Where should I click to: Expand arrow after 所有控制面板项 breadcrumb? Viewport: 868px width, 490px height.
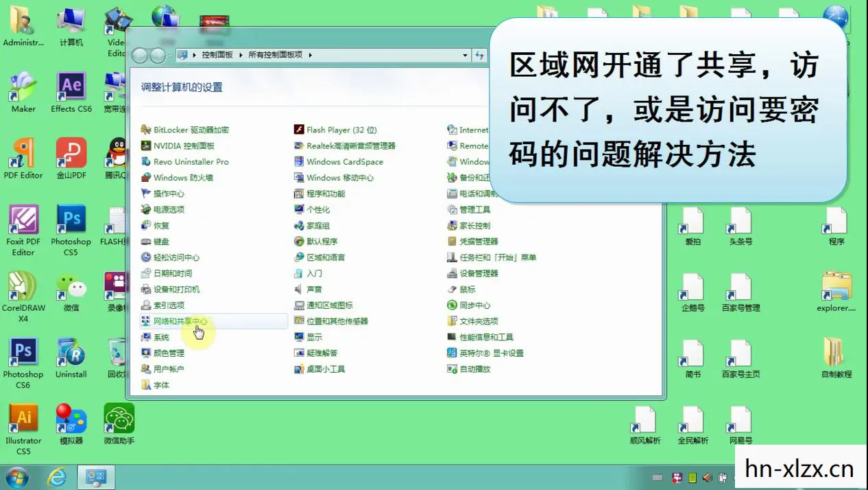pos(310,55)
